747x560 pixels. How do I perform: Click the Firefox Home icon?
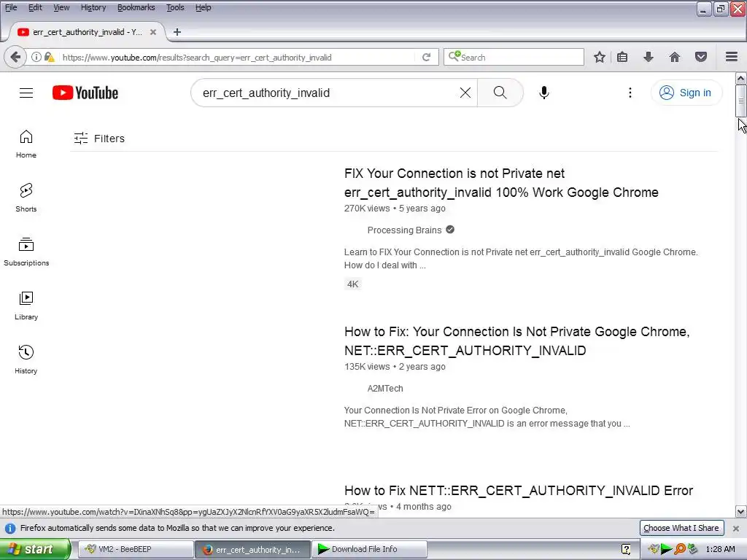674,57
